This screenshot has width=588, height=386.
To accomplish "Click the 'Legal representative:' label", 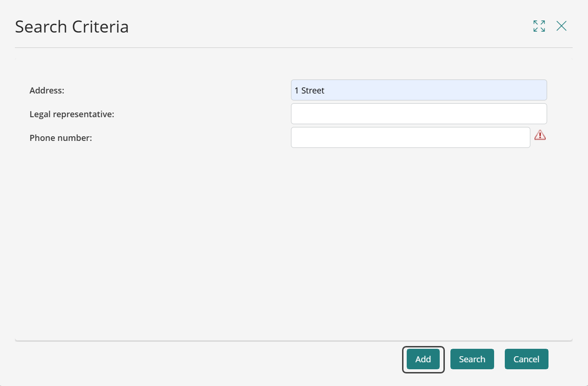I will 72,114.
